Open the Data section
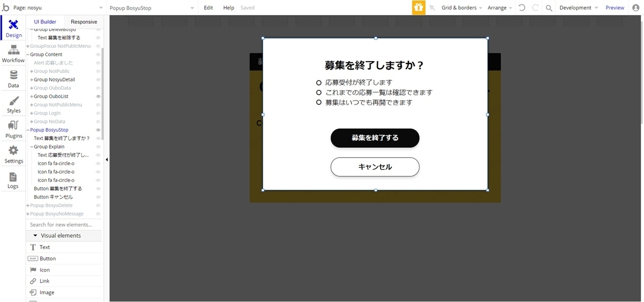The width and height of the screenshot is (644, 302). 13,79
